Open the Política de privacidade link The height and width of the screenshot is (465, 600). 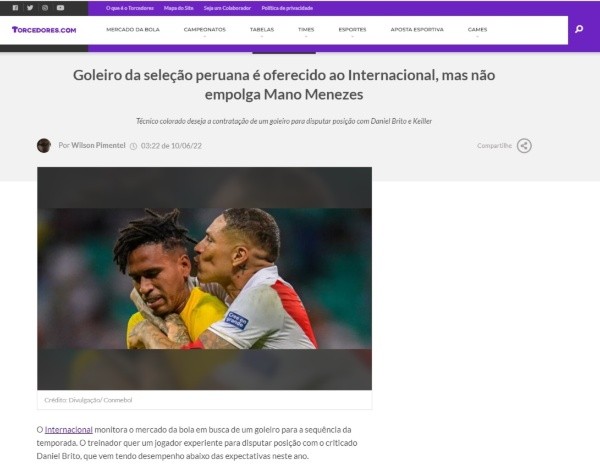[x=287, y=8]
